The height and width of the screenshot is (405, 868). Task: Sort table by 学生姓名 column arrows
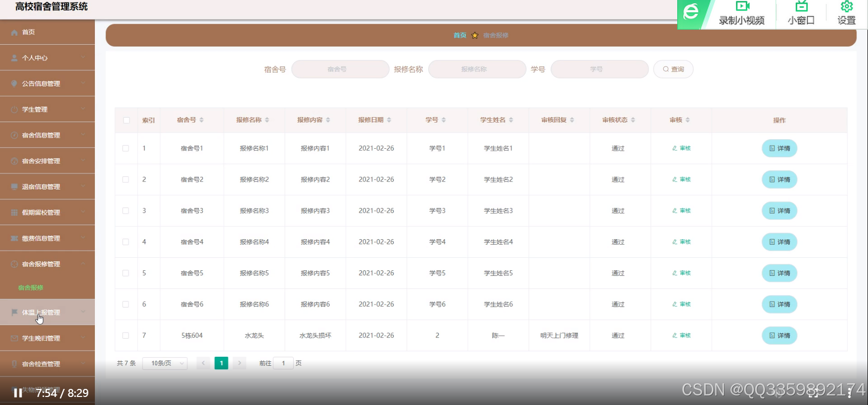[x=511, y=120]
